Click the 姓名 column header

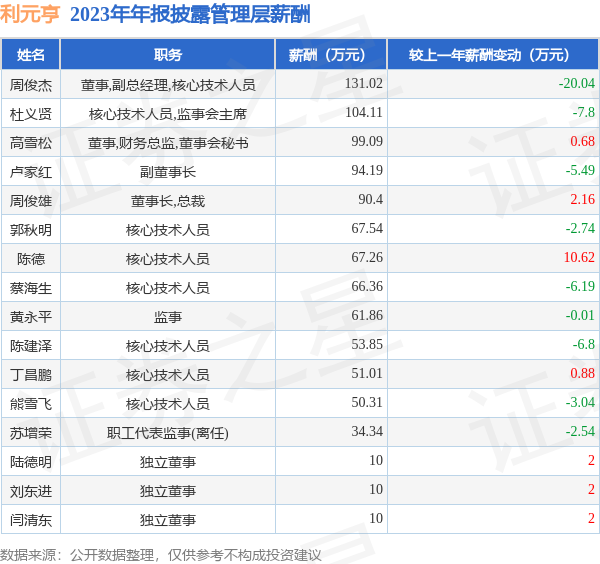(x=31, y=55)
